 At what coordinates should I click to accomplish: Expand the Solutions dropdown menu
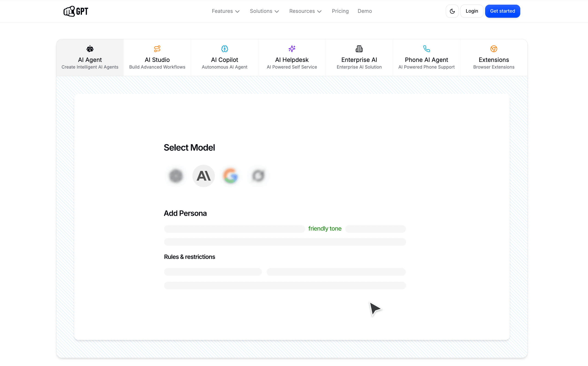pyautogui.click(x=264, y=11)
